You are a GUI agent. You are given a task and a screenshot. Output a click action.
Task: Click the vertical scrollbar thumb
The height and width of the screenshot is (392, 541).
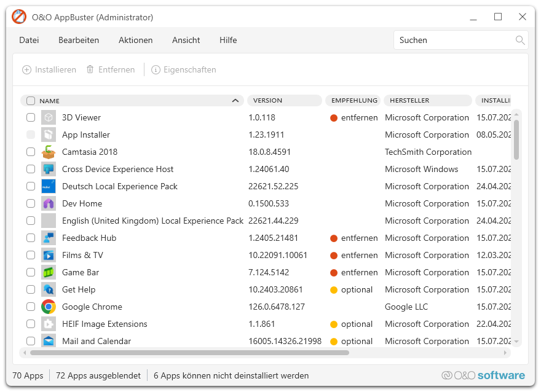pyautogui.click(x=516, y=139)
